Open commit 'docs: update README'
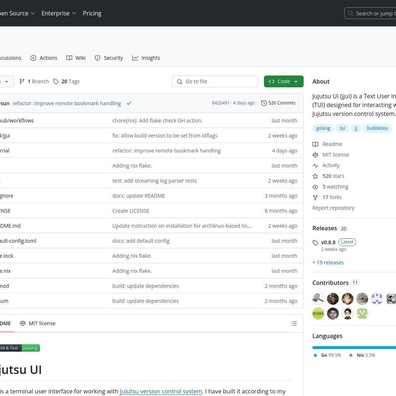396x396 pixels. tap(138, 196)
